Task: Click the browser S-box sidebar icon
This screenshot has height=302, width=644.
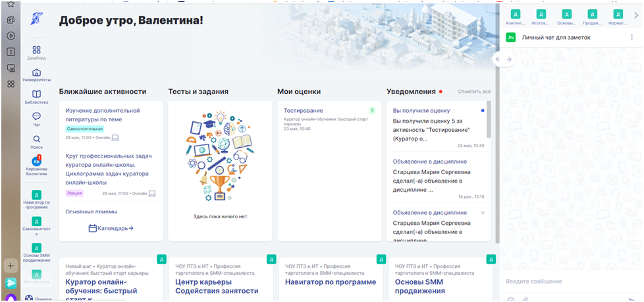Action: pyautogui.click(x=11, y=52)
